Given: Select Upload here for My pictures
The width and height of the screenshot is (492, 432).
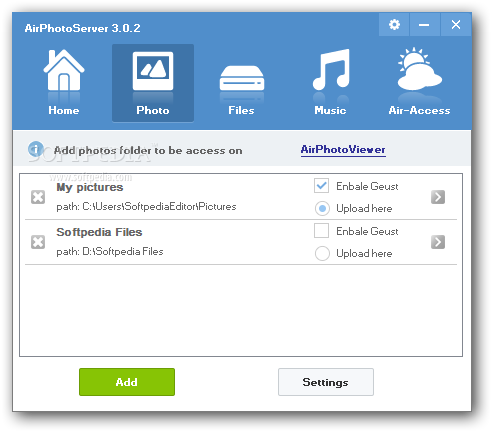Looking at the screenshot, I should 322,209.
